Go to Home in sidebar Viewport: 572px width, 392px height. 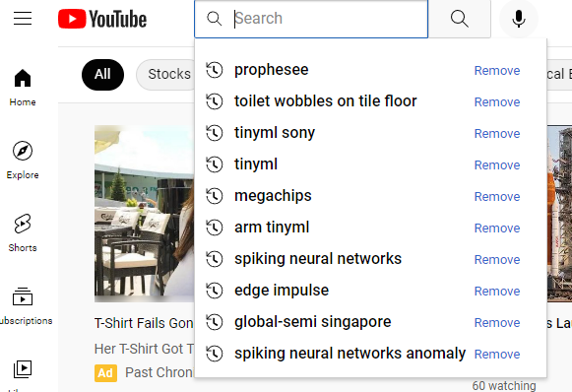[23, 88]
